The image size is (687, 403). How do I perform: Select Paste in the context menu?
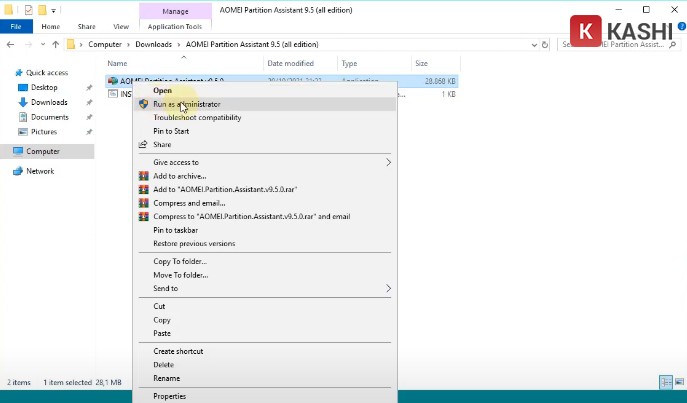pos(265,333)
